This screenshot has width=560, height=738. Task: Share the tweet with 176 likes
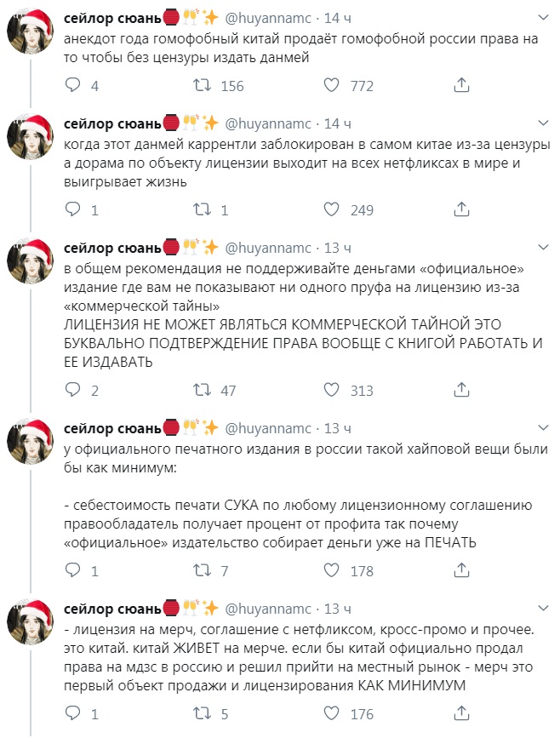461,714
